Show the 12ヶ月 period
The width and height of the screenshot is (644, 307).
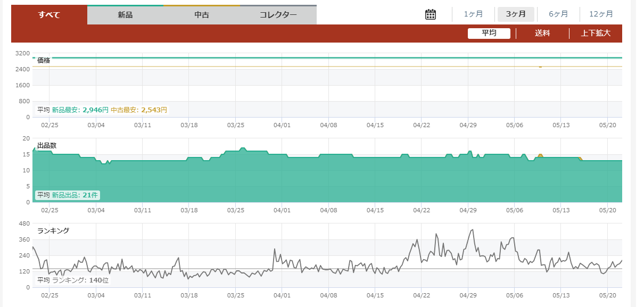(x=601, y=14)
